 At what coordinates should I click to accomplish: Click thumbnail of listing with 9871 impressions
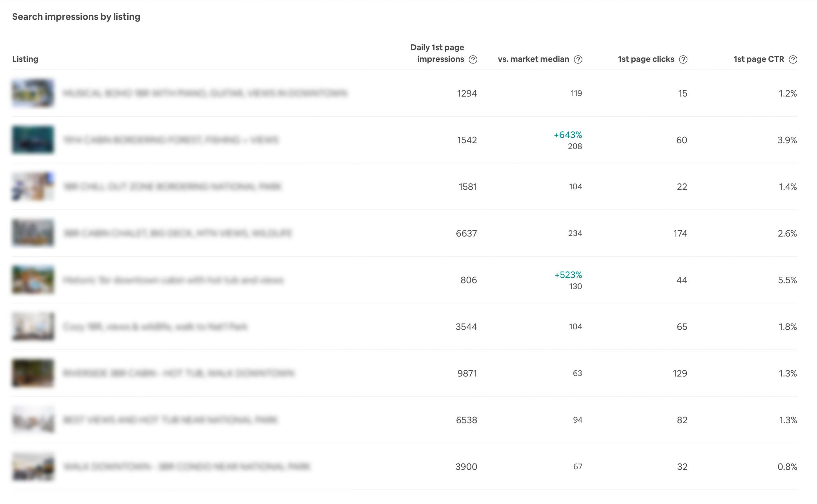coord(33,373)
